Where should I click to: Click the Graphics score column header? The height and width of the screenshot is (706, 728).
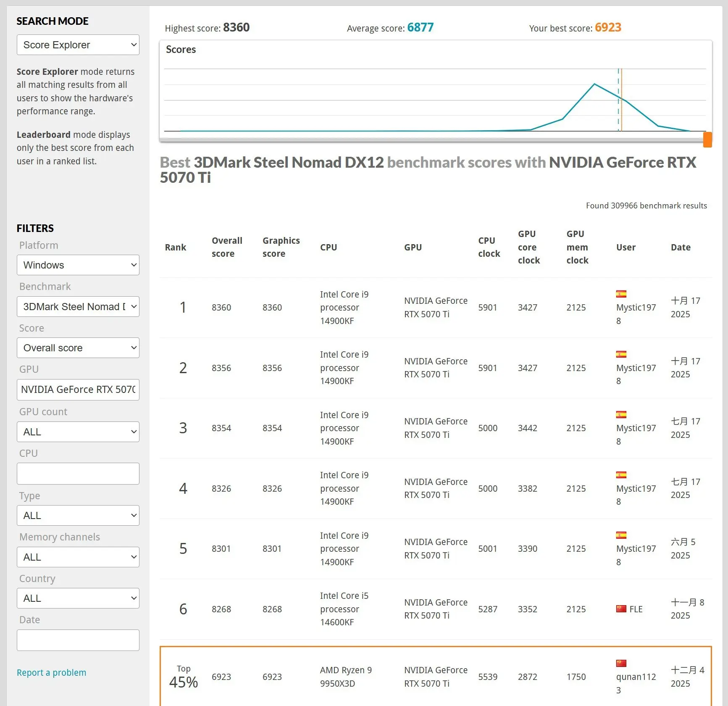pos(281,247)
